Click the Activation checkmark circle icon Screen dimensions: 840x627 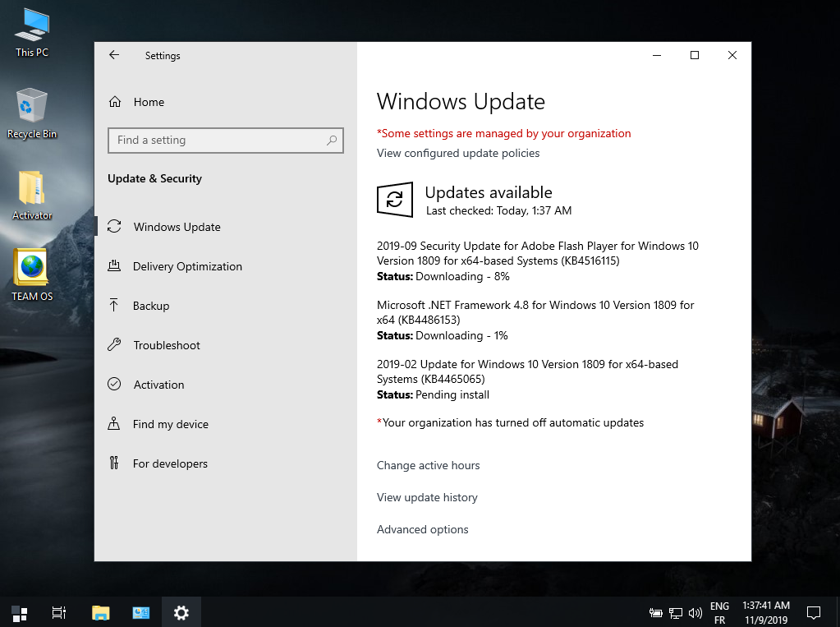pyautogui.click(x=114, y=384)
